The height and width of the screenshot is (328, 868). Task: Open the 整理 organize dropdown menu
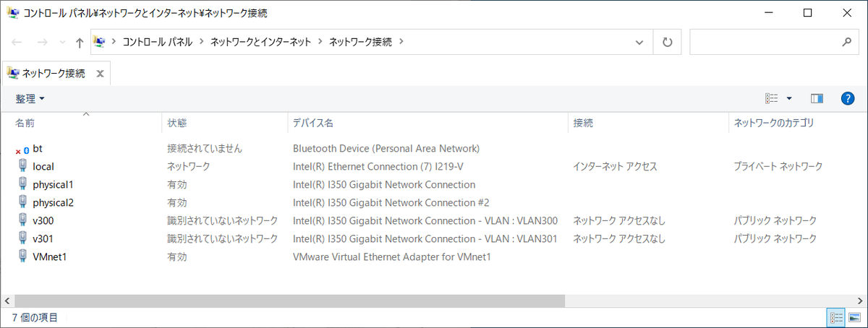pyautogui.click(x=30, y=98)
